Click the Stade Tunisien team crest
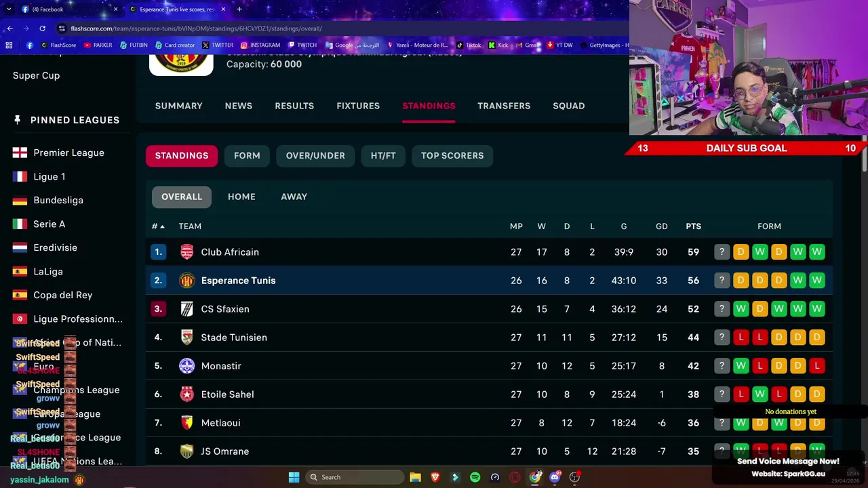868x488 pixels. [186, 338]
